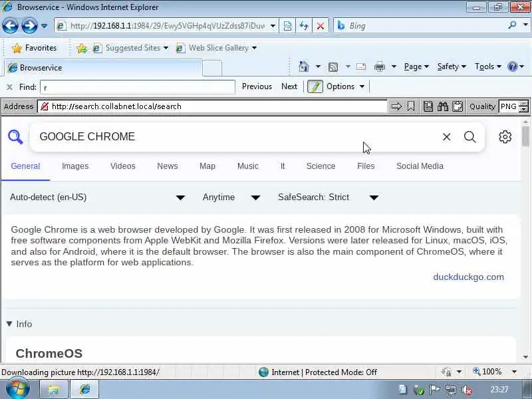Click the search submit magnifier icon

[470, 137]
